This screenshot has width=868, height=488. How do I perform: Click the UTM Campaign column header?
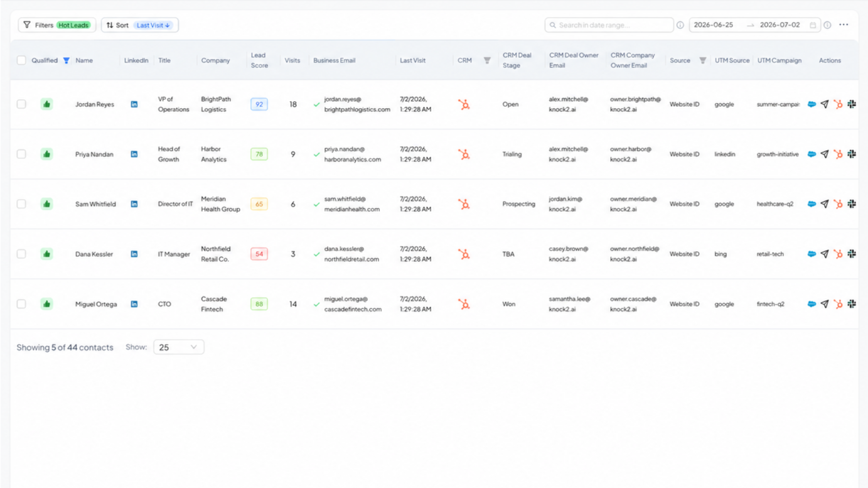pos(780,60)
